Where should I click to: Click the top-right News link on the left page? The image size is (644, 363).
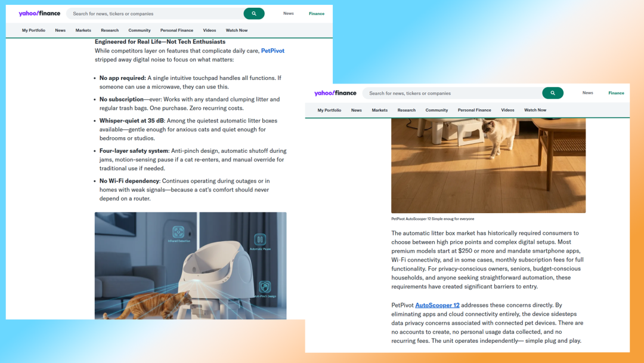pyautogui.click(x=289, y=13)
